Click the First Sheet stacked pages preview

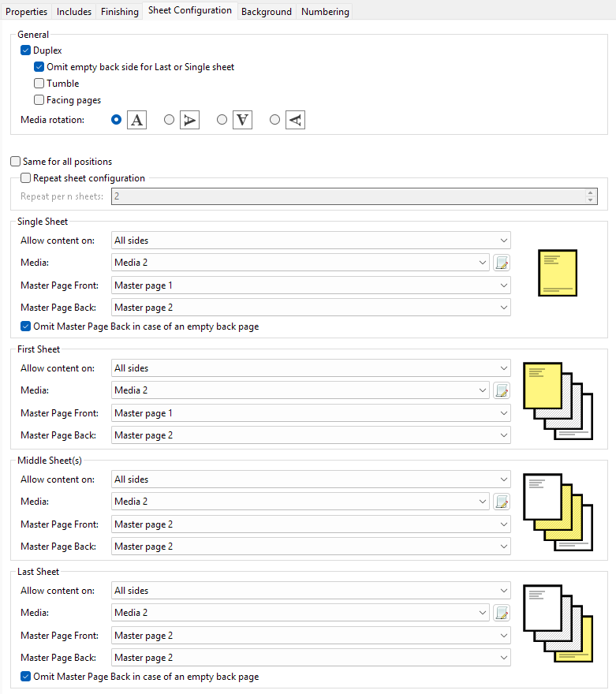pyautogui.click(x=558, y=401)
